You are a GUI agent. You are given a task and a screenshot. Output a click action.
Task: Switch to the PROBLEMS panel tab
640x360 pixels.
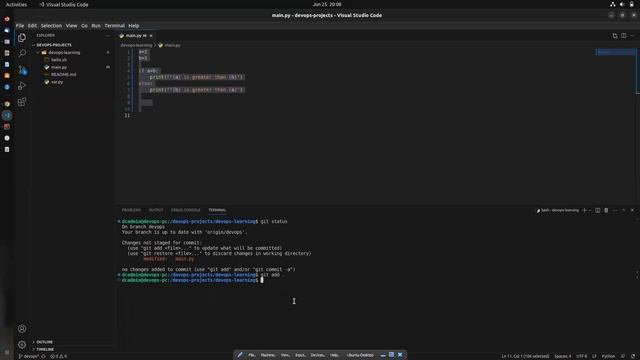click(131, 210)
